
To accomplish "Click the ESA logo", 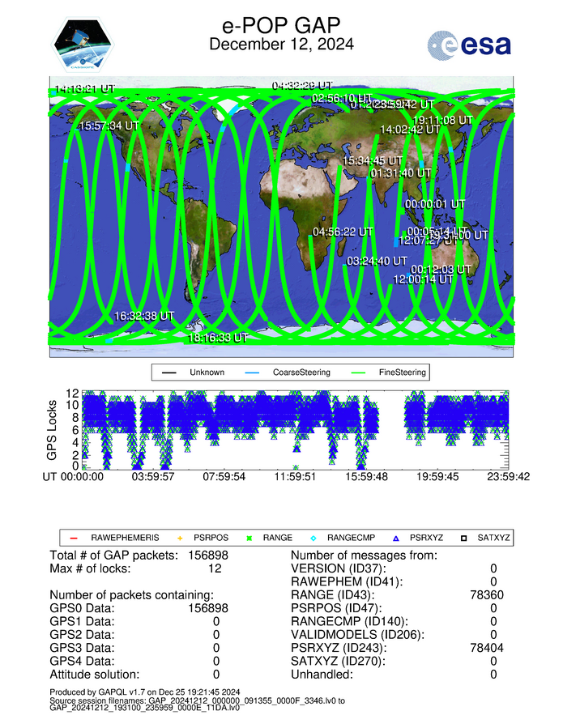I will 469,46.
